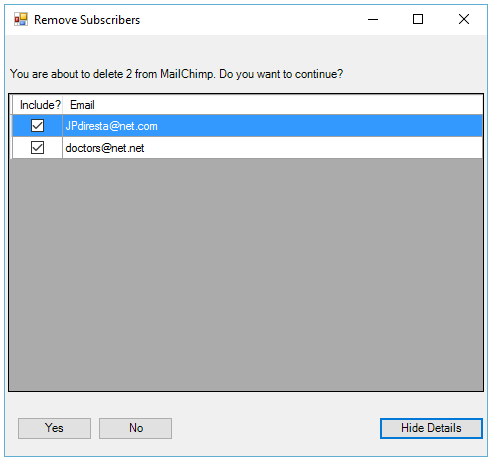Image resolution: width=493 pixels, height=463 pixels.
Task: Uncheck Include for JPdiresta@net.com
Action: pos(37,126)
